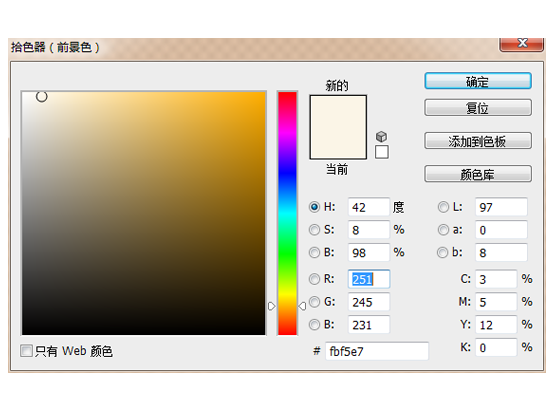Click inside the large saturation-brightness color field

[144, 213]
